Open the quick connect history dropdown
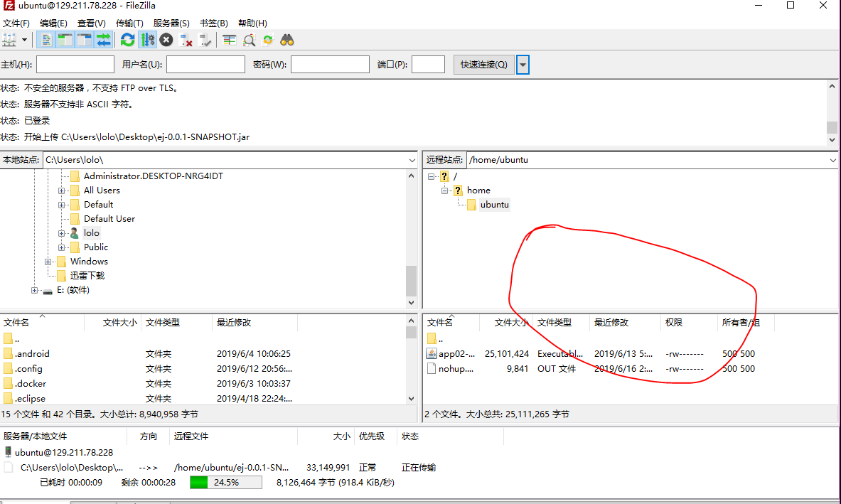The height and width of the screenshot is (504, 841). coord(523,65)
